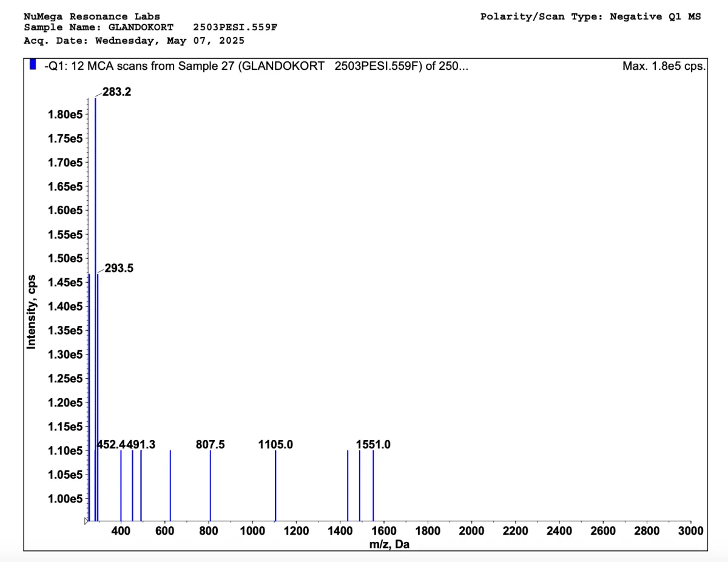Click the 1.00e5 intensity axis label
The image size is (728, 562).
[x=66, y=499]
